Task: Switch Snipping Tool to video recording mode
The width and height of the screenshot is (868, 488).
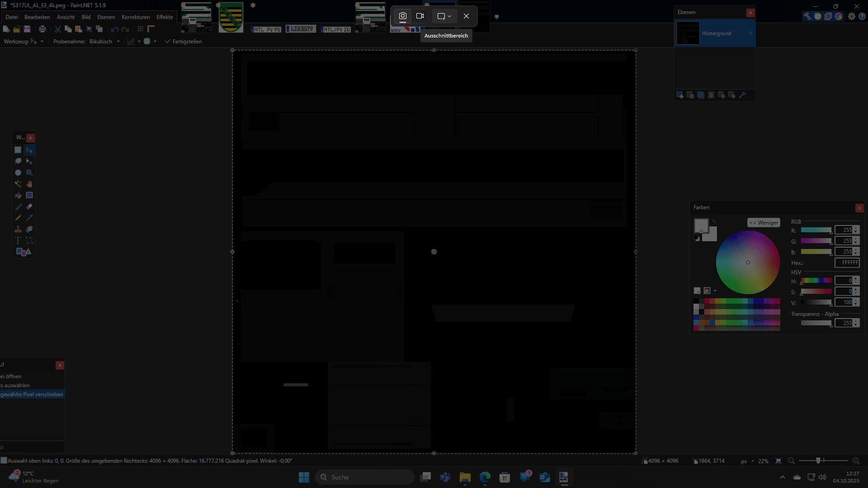Action: [x=420, y=16]
